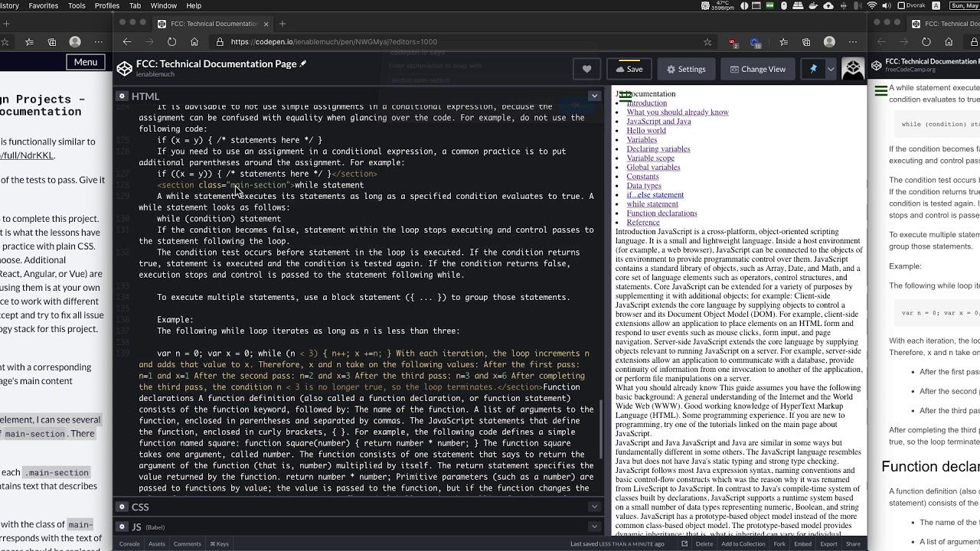Love this pen with the heart button

pyautogui.click(x=586, y=69)
